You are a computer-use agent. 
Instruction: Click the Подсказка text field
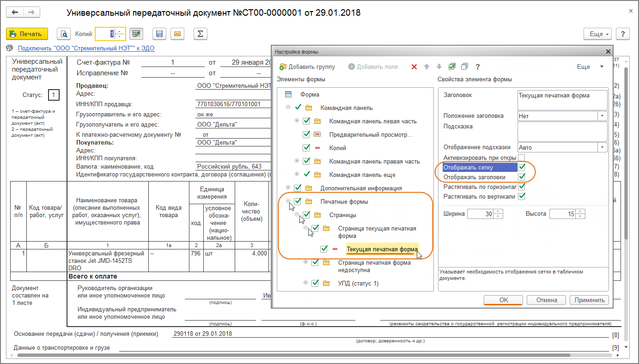coord(563,132)
